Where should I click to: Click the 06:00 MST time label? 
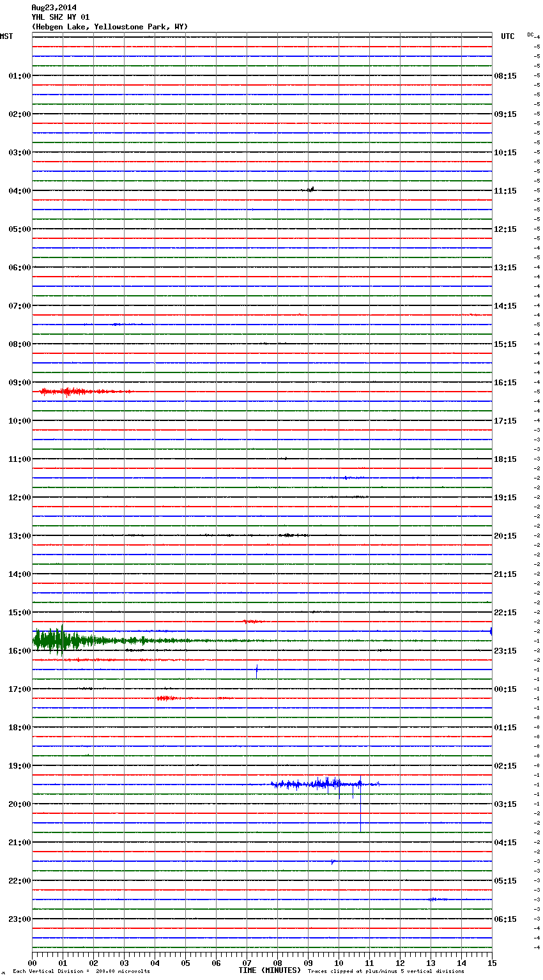pos(19,268)
